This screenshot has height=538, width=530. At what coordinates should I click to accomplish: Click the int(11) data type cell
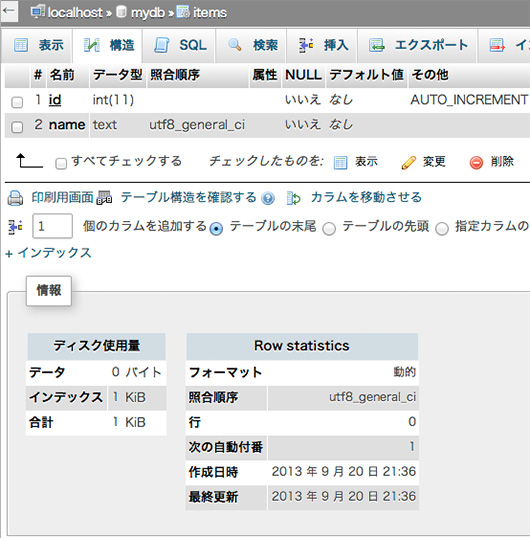113,100
